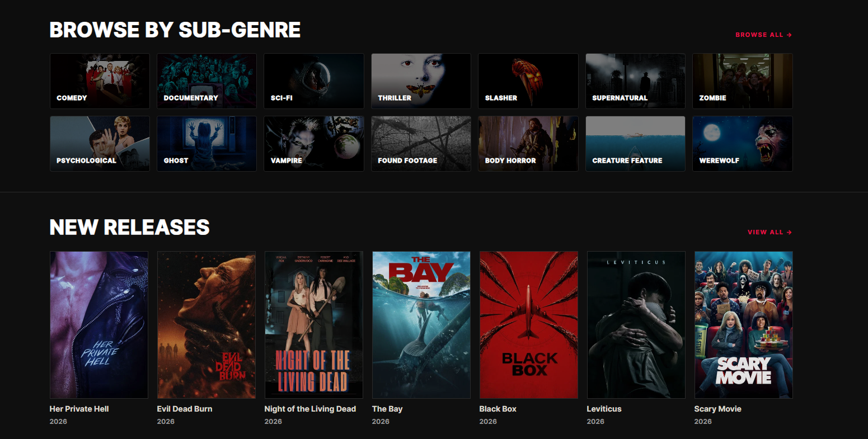Open the Leviticus movie poster
This screenshot has height=439, width=868.
[636, 325]
